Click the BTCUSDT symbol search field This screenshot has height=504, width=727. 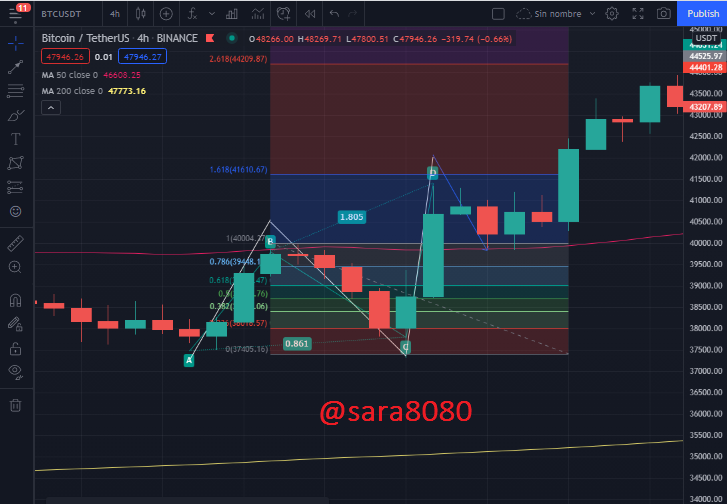(x=61, y=14)
